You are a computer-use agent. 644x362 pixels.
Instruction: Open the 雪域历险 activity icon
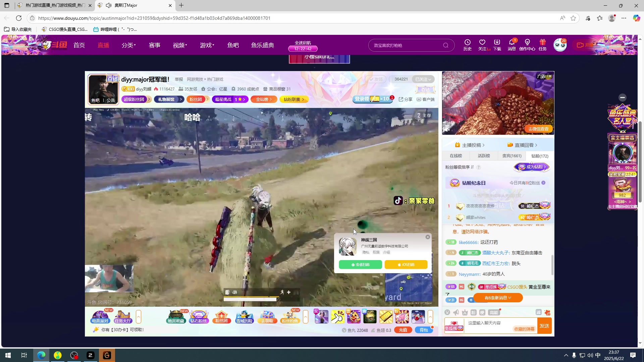coord(244,317)
